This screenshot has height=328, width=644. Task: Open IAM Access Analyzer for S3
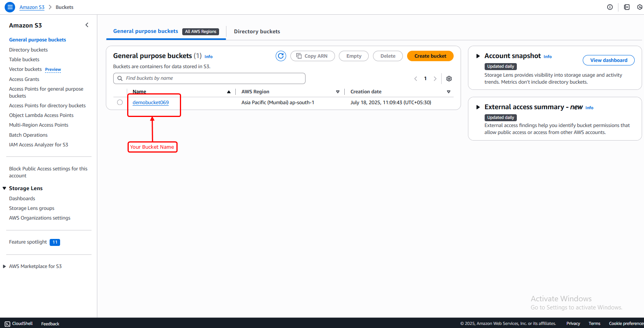coord(38,145)
